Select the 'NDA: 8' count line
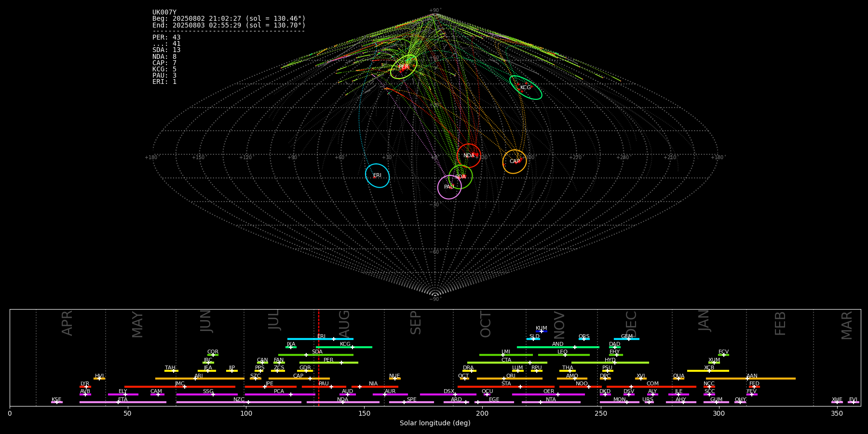868x434 pixels. coord(164,56)
